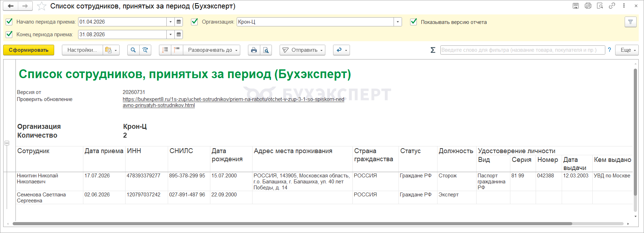Image resolution: width=644 pixels, height=233 pixels.
Task: Click the printer icon in title bar
Action: click(588, 6)
